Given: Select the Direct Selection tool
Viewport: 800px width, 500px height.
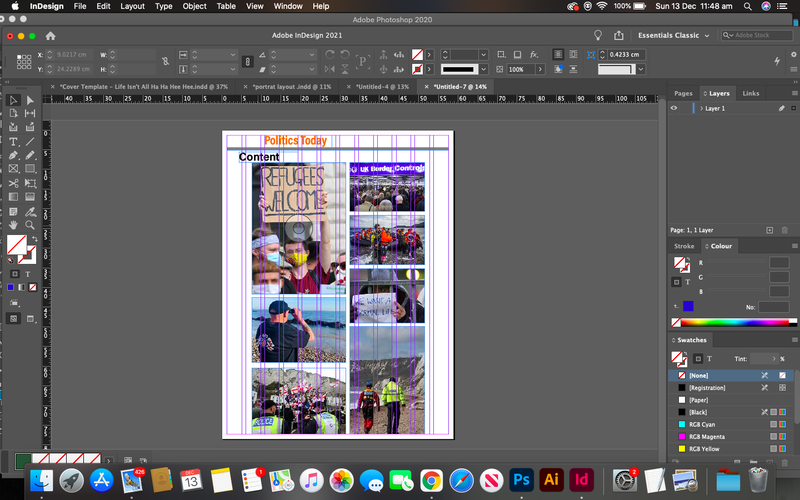Looking at the screenshot, I should point(30,101).
